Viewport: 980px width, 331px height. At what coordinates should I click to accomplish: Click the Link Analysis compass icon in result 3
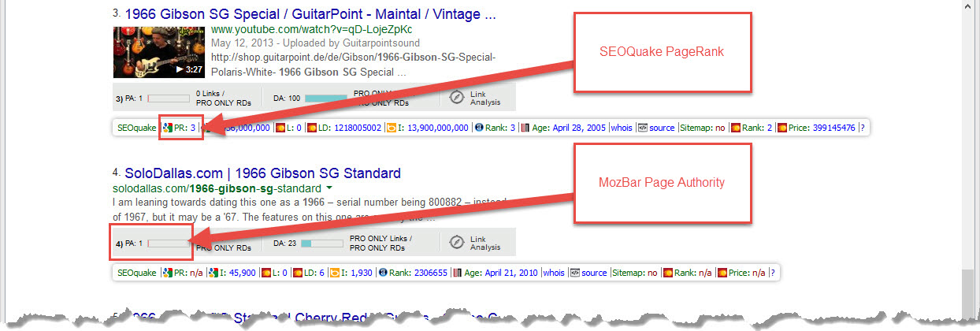coord(456,97)
